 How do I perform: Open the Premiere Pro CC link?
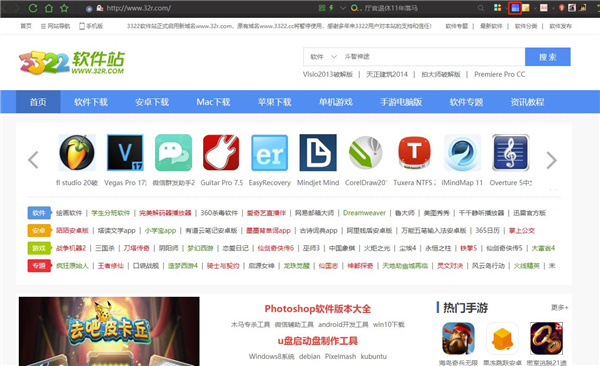pyautogui.click(x=499, y=74)
